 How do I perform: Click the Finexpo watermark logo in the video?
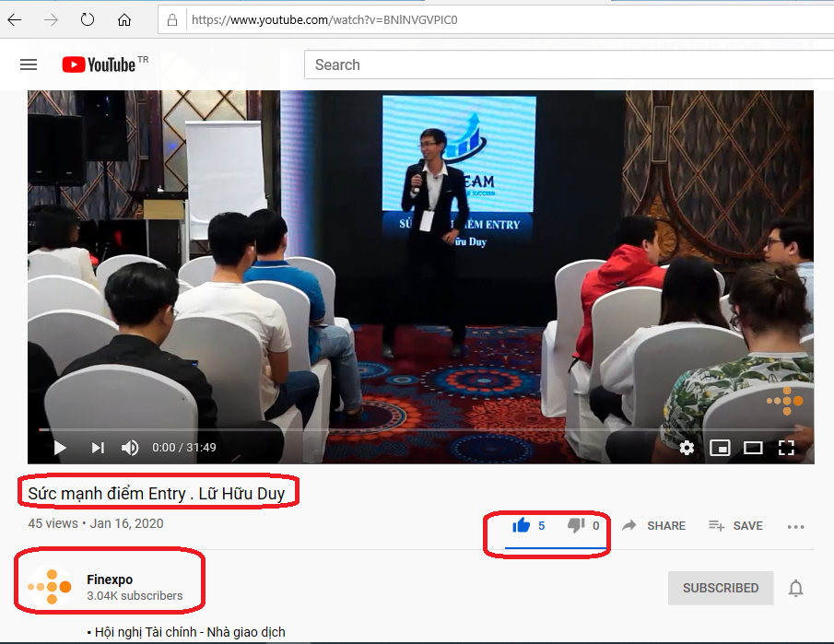point(784,401)
